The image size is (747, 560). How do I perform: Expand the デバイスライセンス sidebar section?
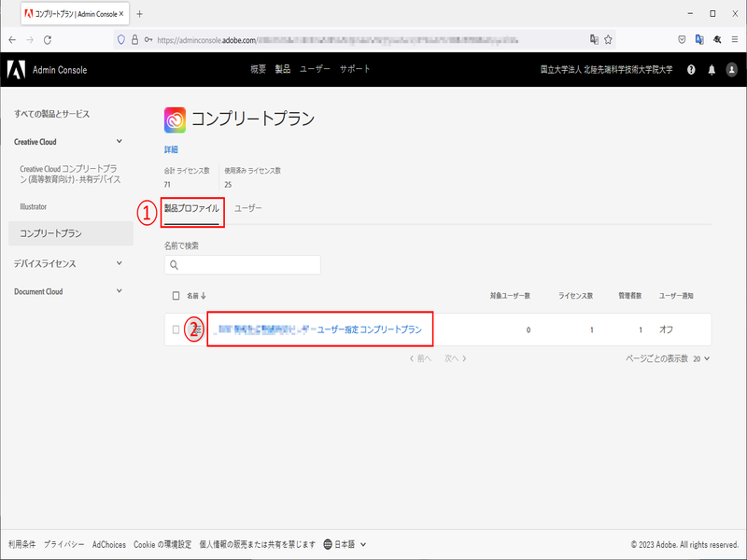click(119, 263)
